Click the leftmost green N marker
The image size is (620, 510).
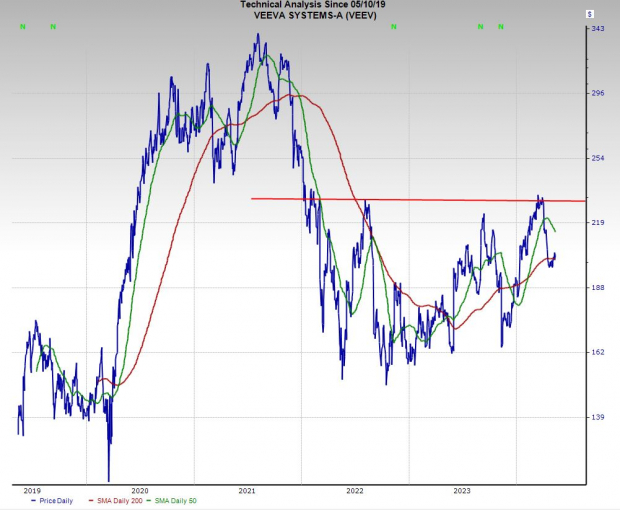pos(22,27)
